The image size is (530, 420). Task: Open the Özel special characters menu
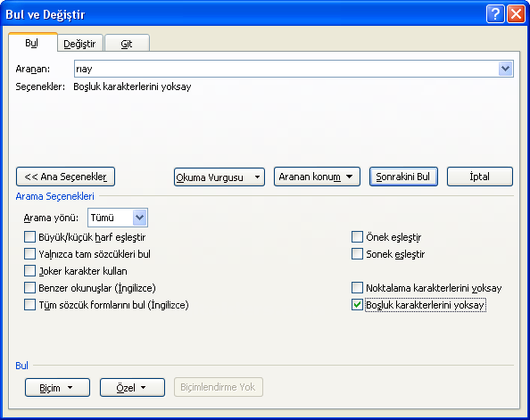132,388
